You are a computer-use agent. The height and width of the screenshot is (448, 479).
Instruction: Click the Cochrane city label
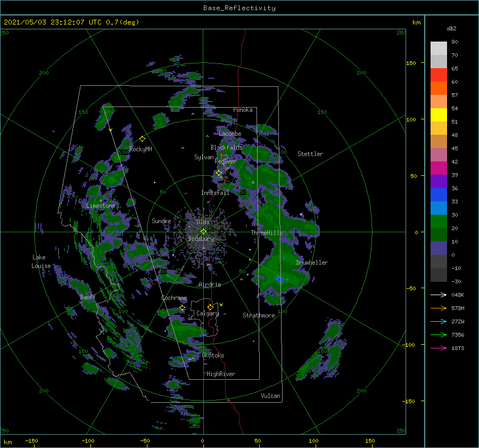tap(174, 298)
